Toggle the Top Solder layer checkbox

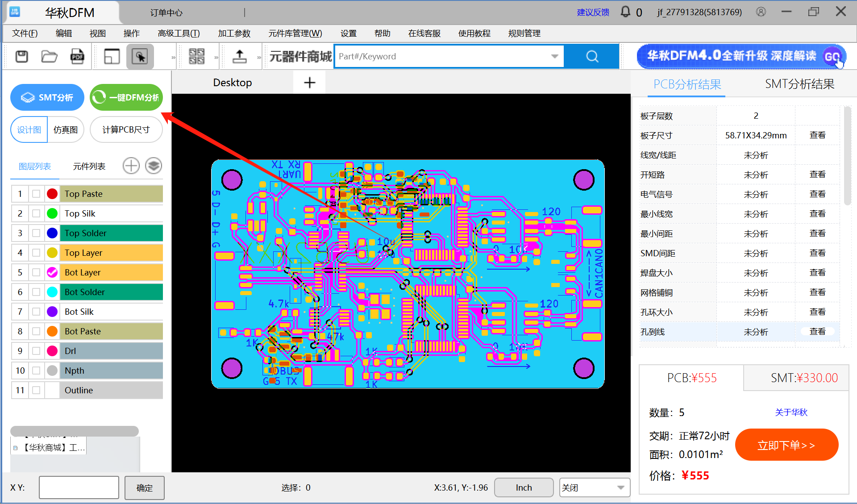(36, 233)
